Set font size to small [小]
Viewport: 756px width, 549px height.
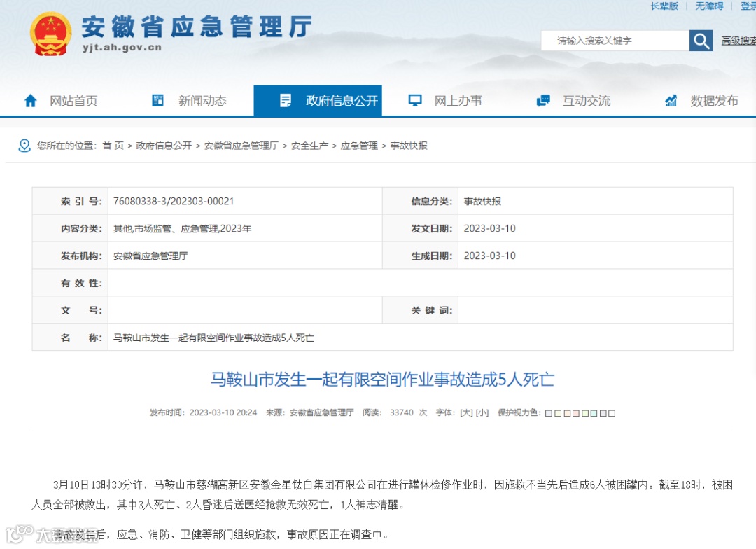(x=482, y=412)
